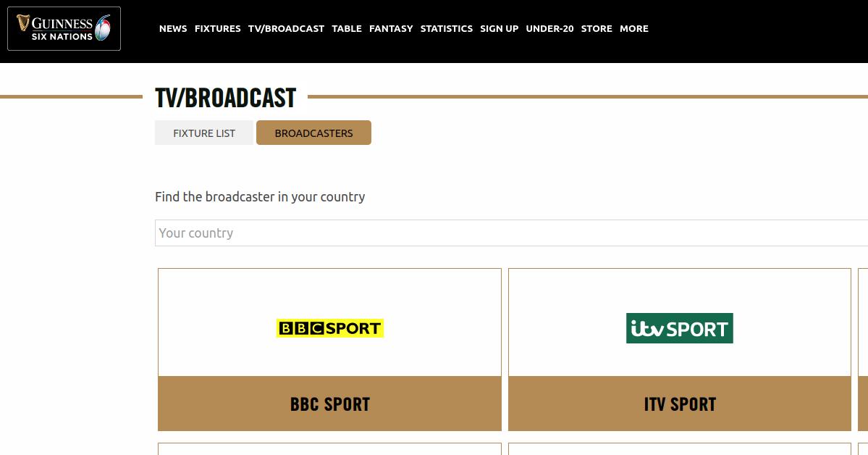View STATISTICS from the navigation bar

click(446, 28)
